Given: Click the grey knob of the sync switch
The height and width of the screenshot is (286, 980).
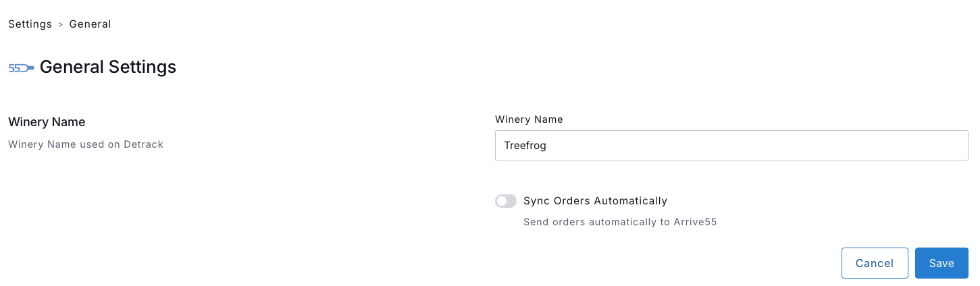Looking at the screenshot, I should (501, 201).
